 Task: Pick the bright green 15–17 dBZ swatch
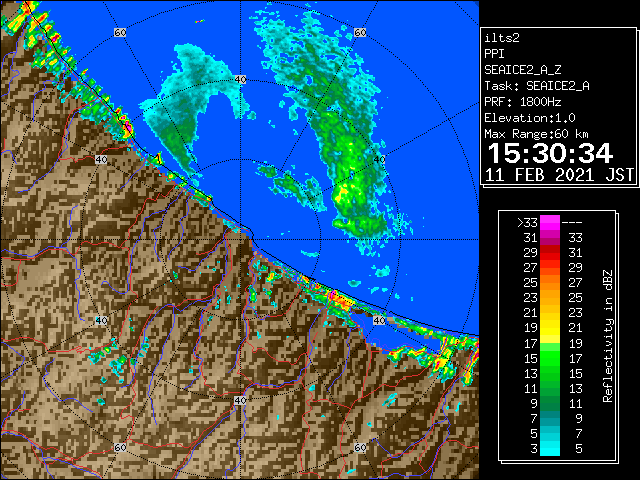point(550,358)
